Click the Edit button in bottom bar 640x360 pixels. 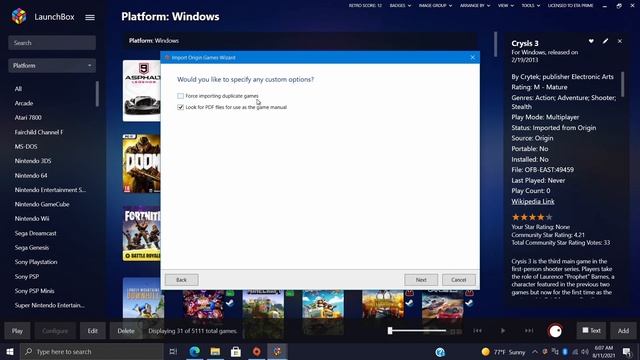pyautogui.click(x=93, y=331)
